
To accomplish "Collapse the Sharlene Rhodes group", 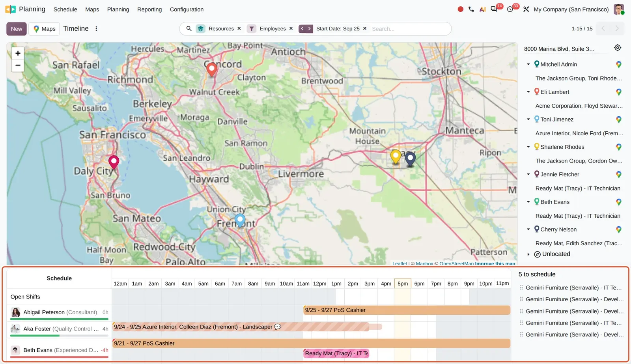I will pyautogui.click(x=528, y=147).
